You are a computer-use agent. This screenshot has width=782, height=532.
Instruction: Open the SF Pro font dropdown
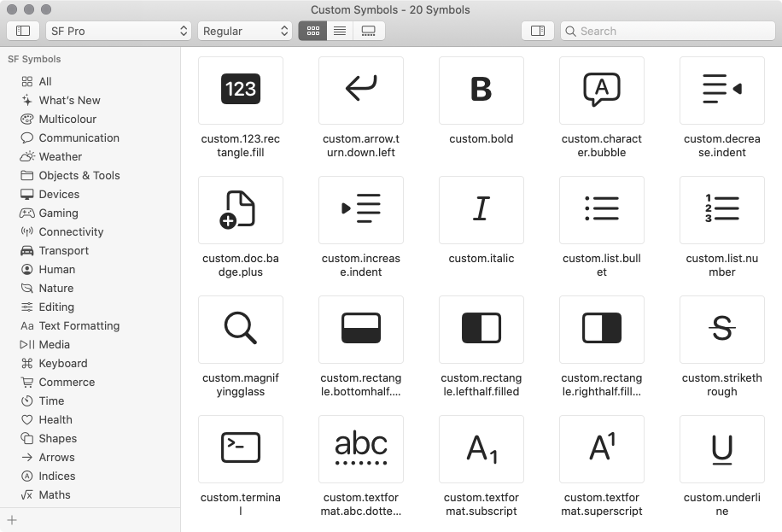point(118,31)
